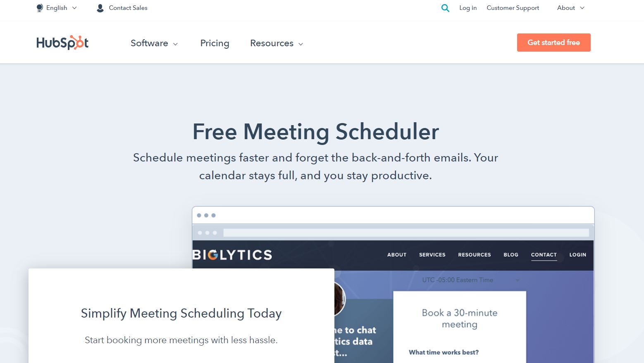The height and width of the screenshot is (363, 644).
Task: Click the HubSpot logo
Action: point(62,43)
